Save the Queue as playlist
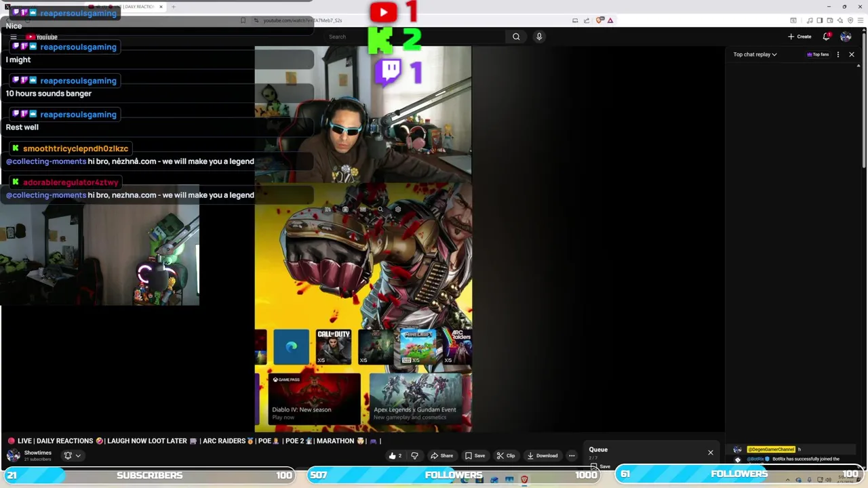Viewport: 868px width, 488px height. [601, 466]
